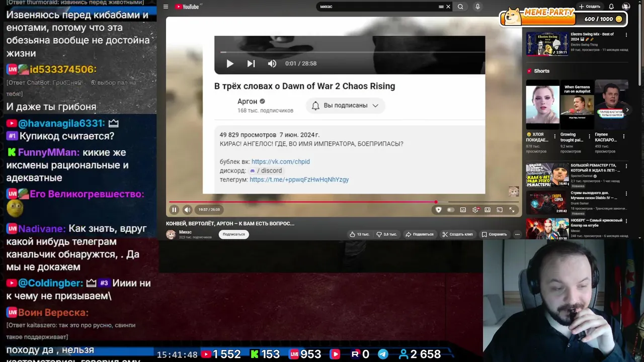Pause the main YouTube video

(174, 210)
